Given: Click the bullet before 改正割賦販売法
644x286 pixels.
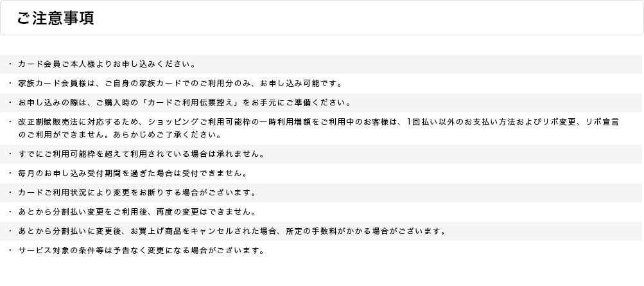Looking at the screenshot, I should (x=10, y=122).
